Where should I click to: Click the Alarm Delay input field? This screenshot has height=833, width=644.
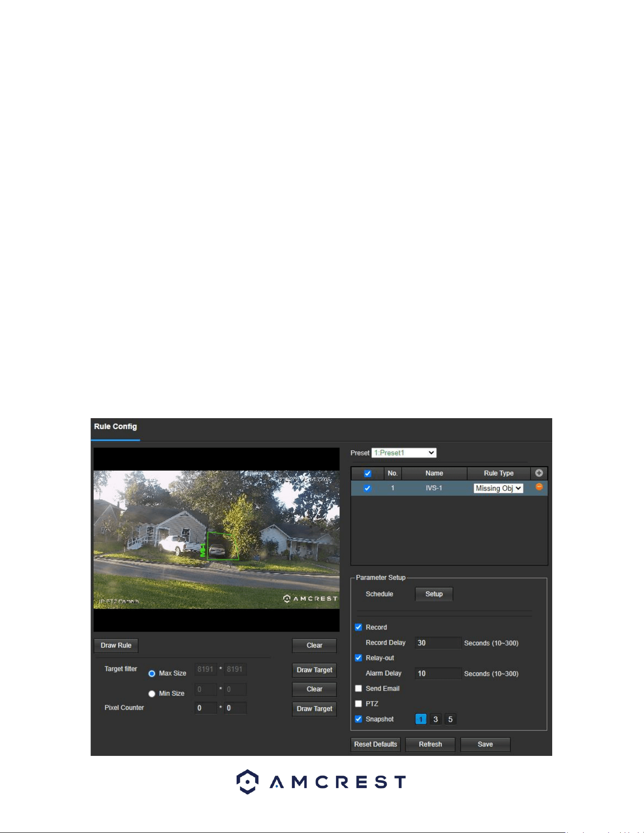coord(438,674)
